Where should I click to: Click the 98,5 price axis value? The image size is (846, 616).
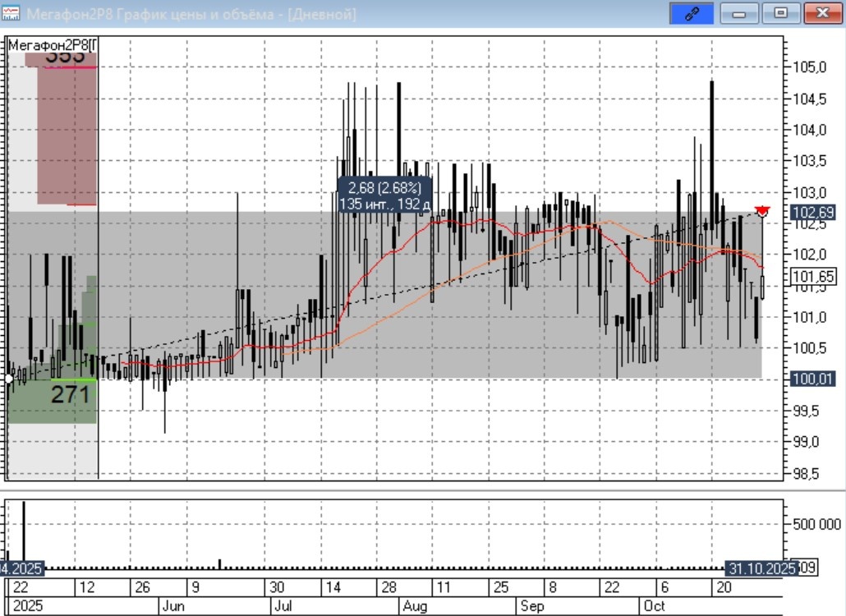(x=806, y=474)
